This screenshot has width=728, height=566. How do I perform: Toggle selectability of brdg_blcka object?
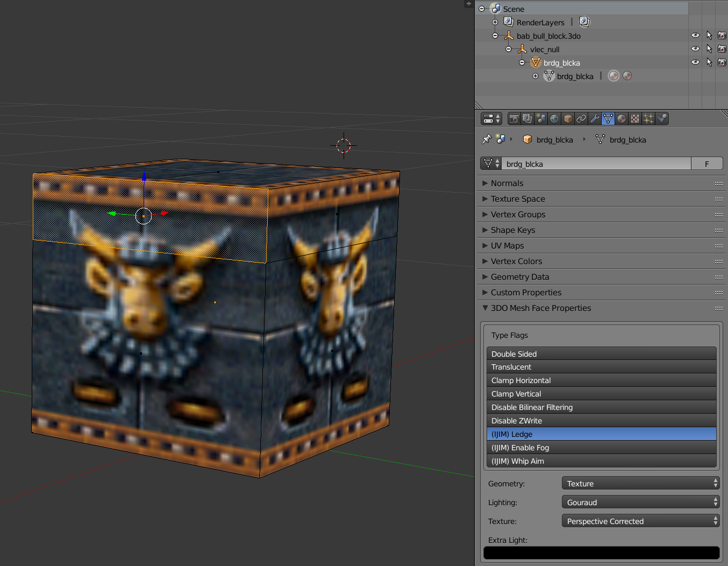[x=709, y=62]
